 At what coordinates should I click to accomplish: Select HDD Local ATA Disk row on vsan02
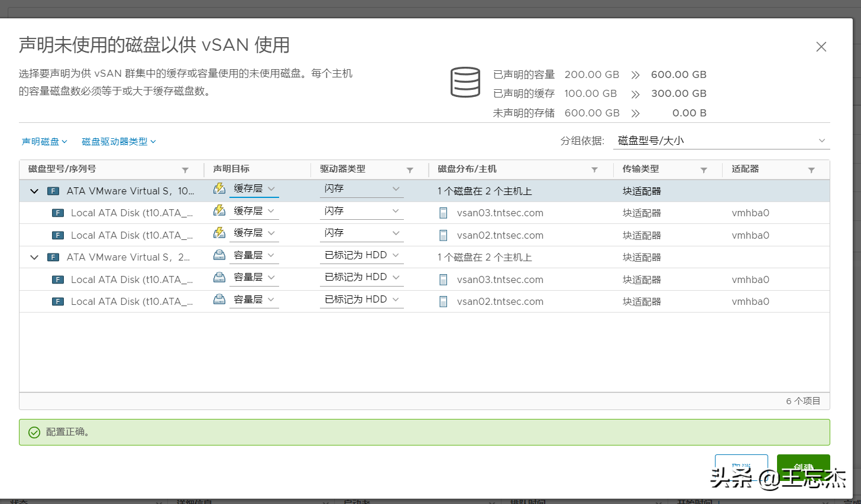[x=424, y=301]
